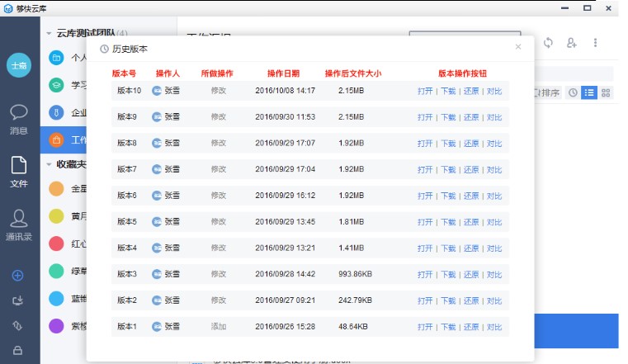Viewport: 628px width, 364px height.
Task: Select the highlighted orange library in the tree
Action: [x=57, y=139]
